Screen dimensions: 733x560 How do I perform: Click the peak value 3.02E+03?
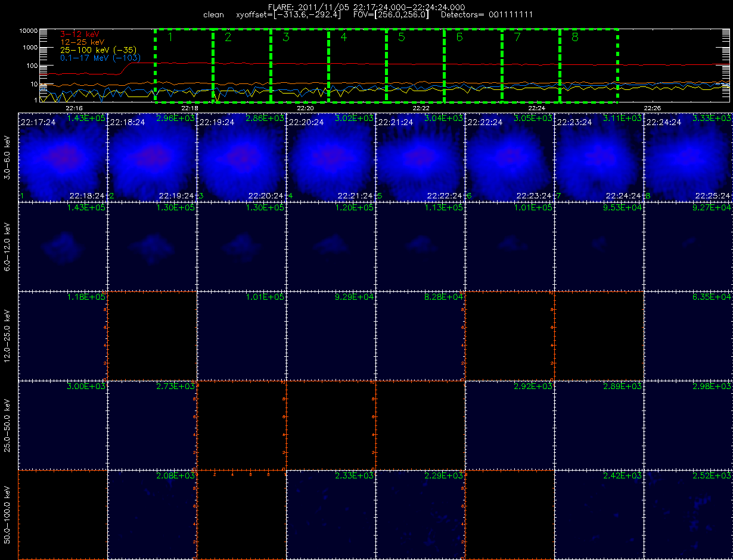point(355,119)
